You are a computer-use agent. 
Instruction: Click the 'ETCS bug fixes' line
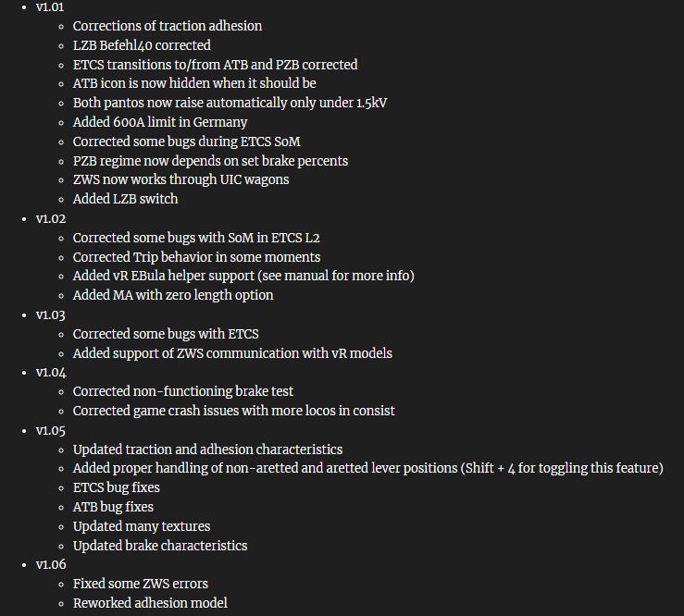tap(117, 487)
